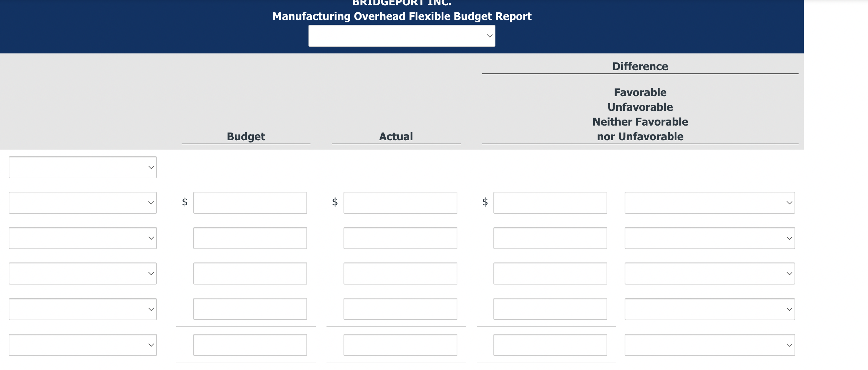Click the Budget input in the third amount row
Viewport: 868px width, 370px height.
[250, 273]
